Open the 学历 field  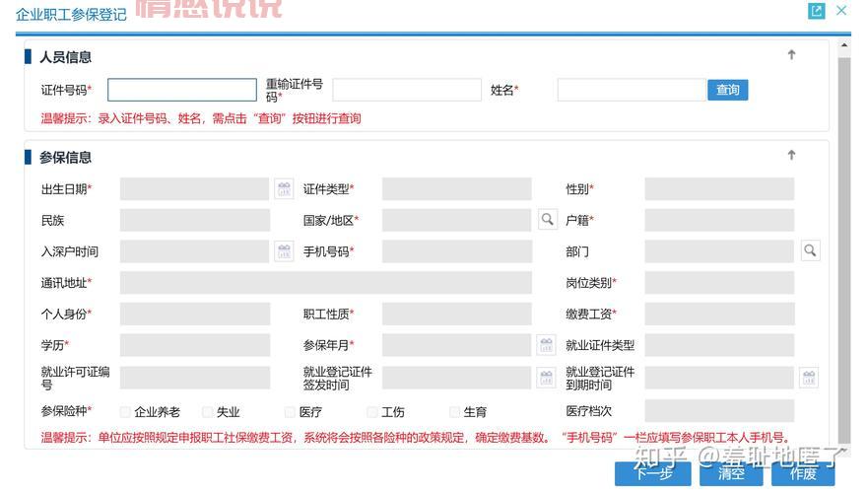tap(195, 345)
